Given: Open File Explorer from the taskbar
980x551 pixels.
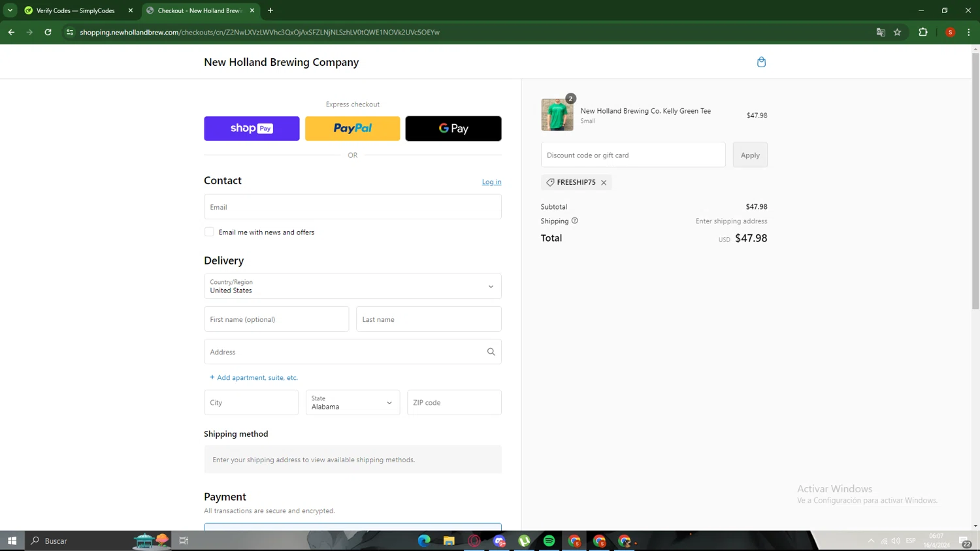Looking at the screenshot, I should [449, 541].
